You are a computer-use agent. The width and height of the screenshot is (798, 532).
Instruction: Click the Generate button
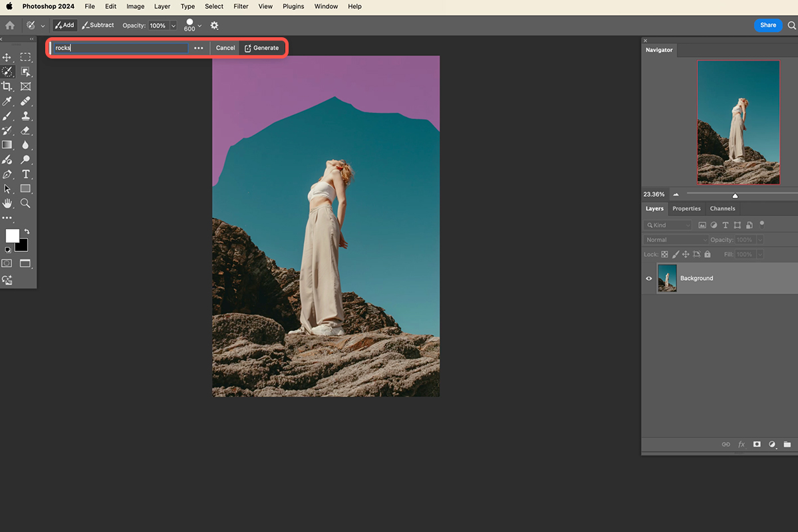pos(261,48)
